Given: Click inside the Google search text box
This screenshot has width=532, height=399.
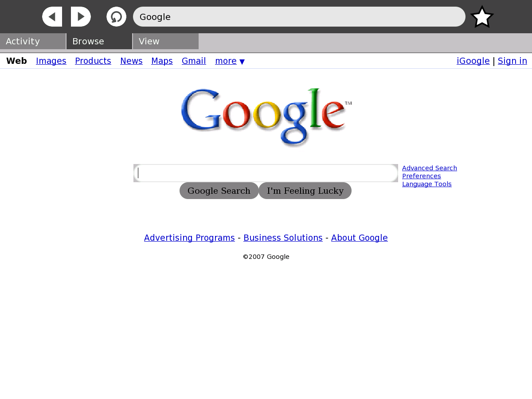Looking at the screenshot, I should click(x=266, y=173).
